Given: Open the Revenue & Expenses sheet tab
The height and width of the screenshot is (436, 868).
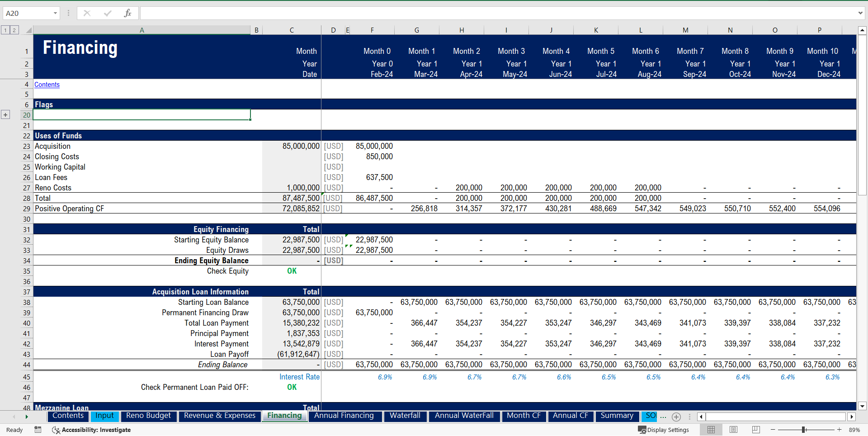Looking at the screenshot, I should 220,416.
